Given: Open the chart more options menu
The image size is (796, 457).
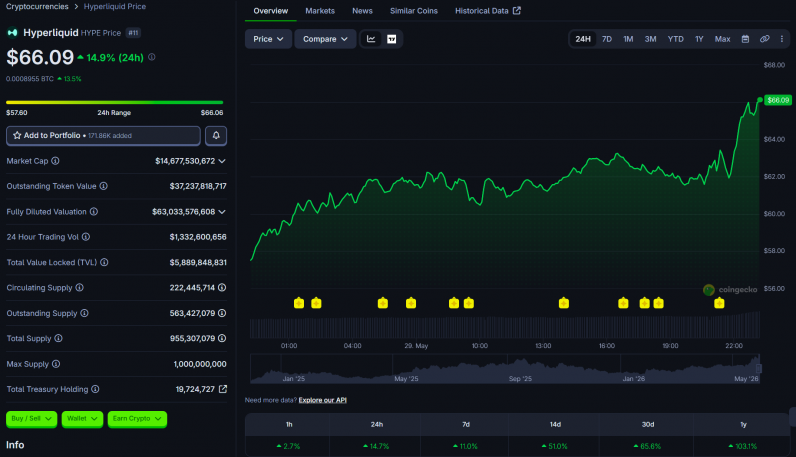Looking at the screenshot, I should point(782,39).
